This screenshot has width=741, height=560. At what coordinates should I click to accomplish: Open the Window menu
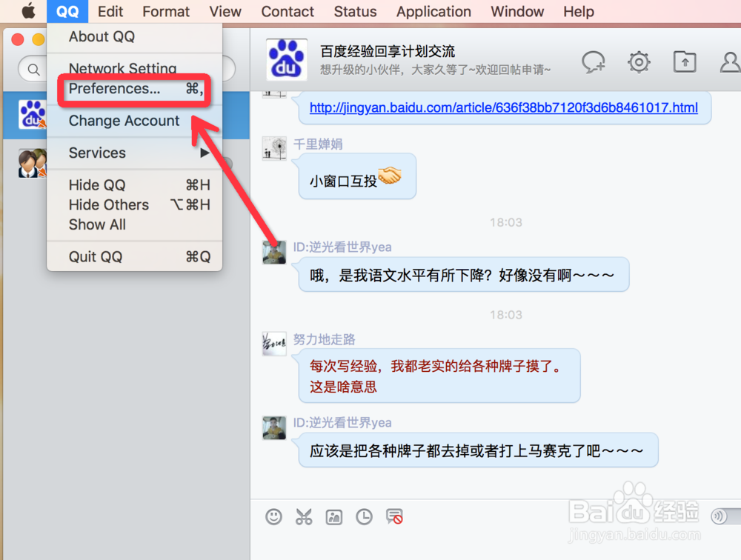coord(516,11)
